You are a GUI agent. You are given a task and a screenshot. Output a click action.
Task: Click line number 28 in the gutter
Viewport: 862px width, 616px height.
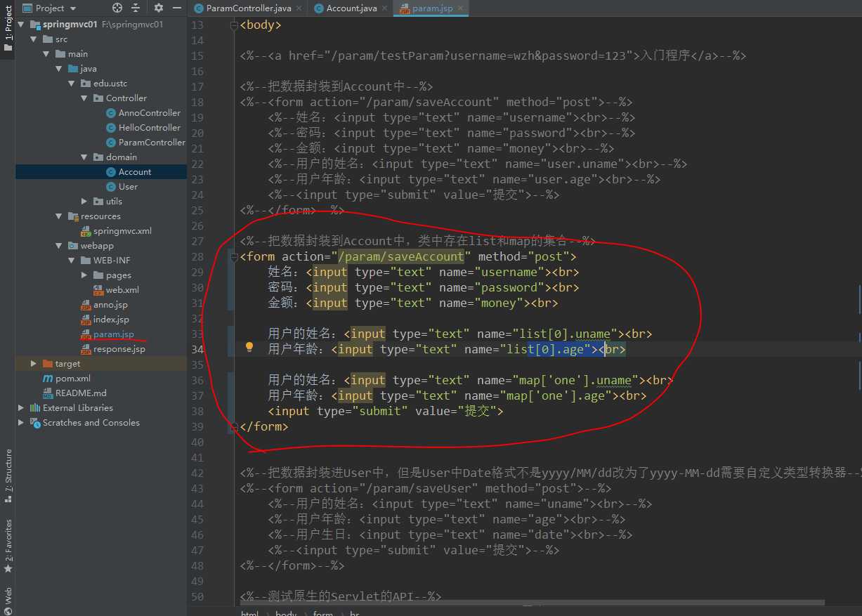[197, 256]
